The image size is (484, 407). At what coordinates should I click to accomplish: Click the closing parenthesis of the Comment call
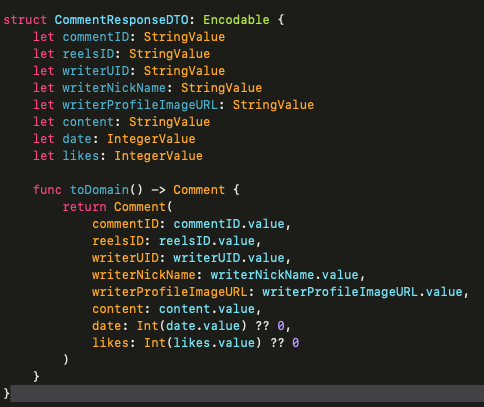[x=66, y=360]
